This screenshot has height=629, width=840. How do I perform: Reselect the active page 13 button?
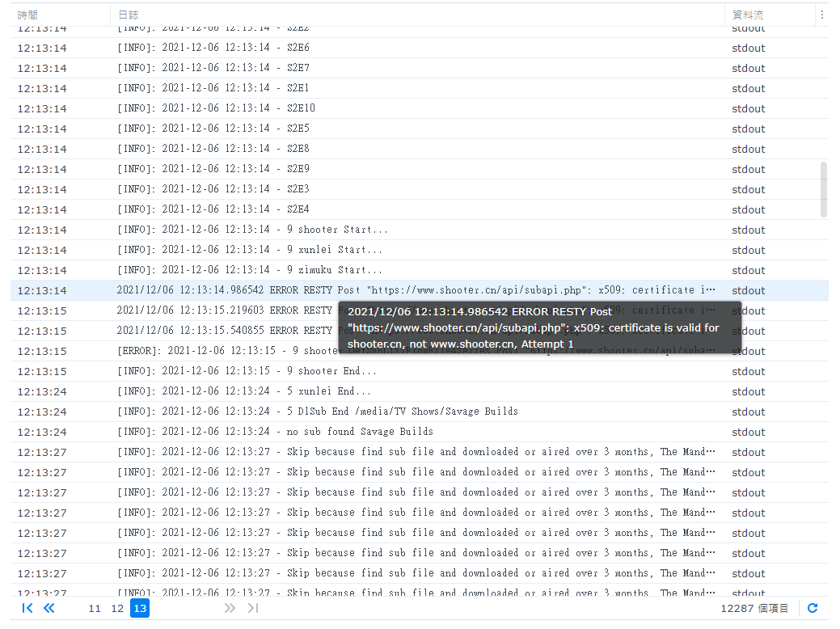coord(140,608)
